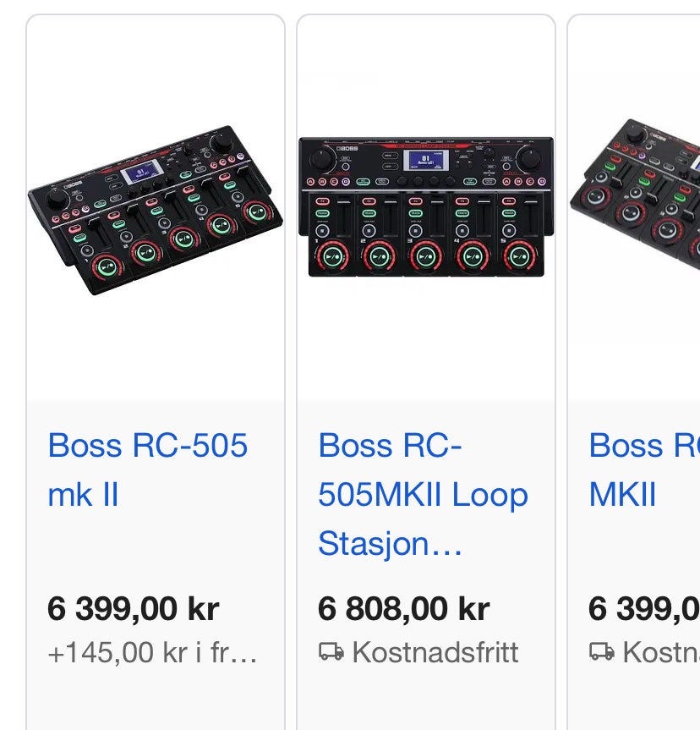Click the BOSS logo in the front-view looper image

click(x=347, y=148)
